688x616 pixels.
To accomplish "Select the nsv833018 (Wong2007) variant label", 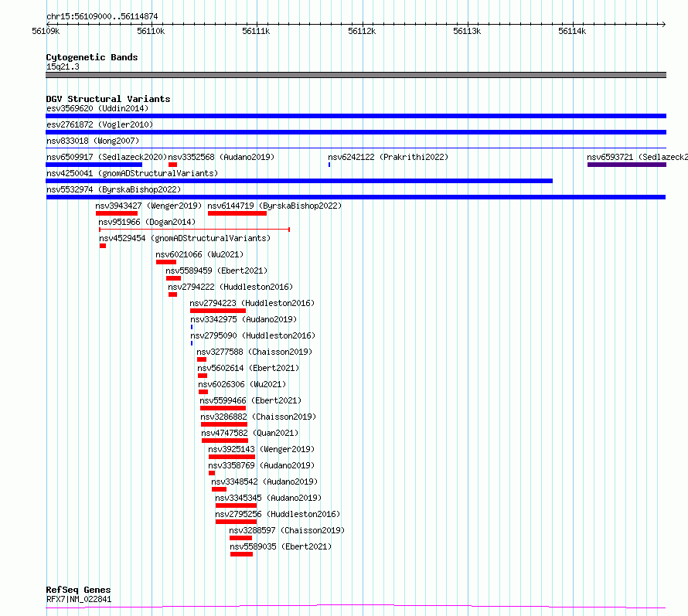I will click(93, 141).
